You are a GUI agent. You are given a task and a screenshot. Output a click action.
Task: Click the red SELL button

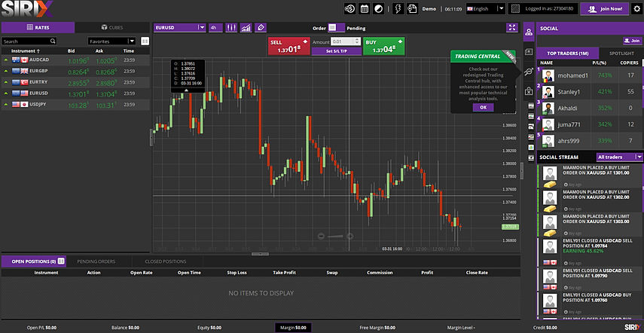[x=289, y=46]
